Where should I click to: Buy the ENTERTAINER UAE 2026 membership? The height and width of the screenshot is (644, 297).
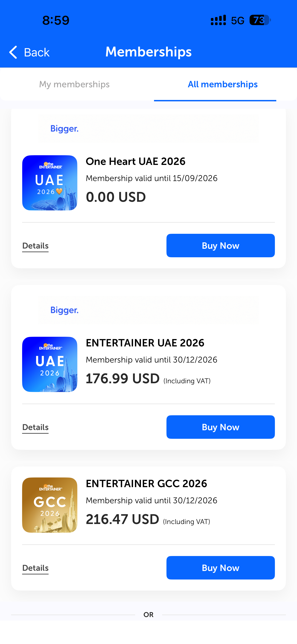pos(221,427)
